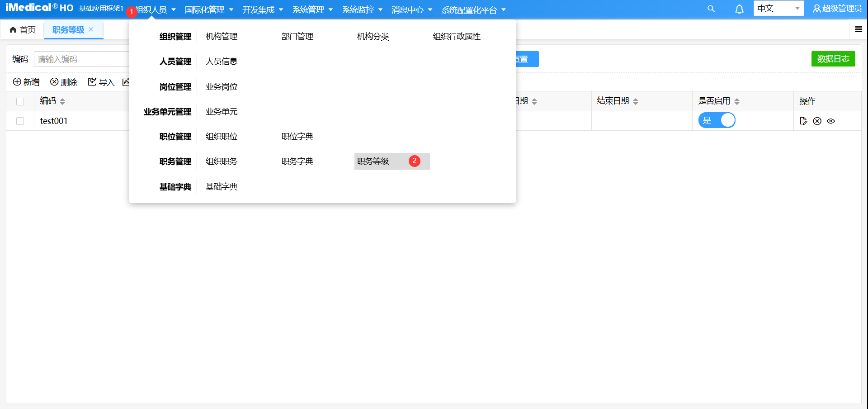Viewport: 868px width, 409px height.
Task: Sort by the 是否启用 column arrows
Action: point(737,101)
